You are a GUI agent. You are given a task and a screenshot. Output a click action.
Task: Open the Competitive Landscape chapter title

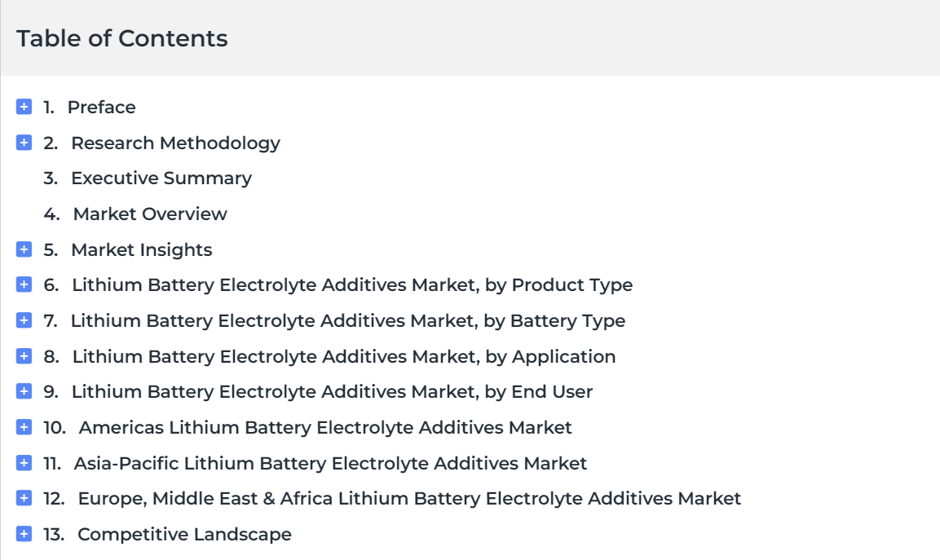[x=184, y=534]
